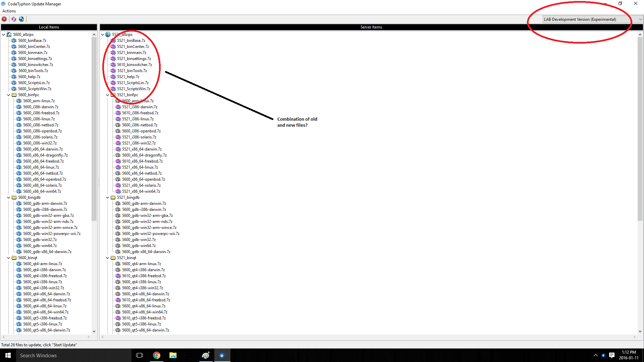Click the folder icon of server 5521_binqt
The image size is (644, 362).
click(x=113, y=258)
